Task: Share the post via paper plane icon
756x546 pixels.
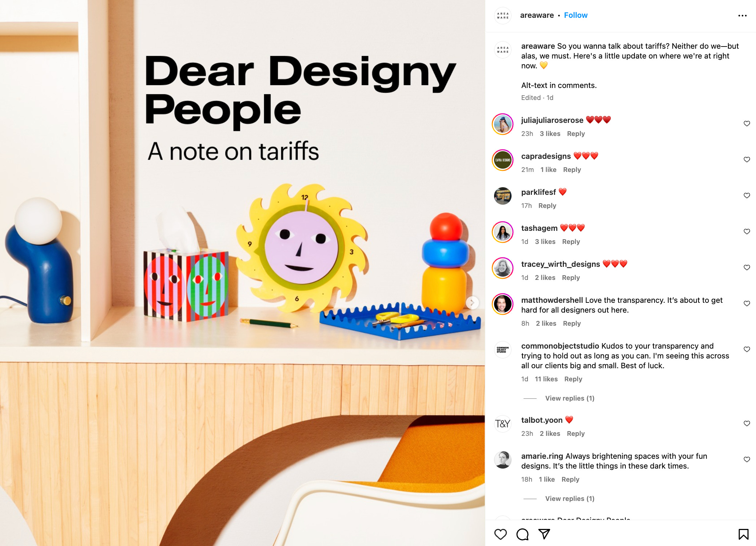Action: point(544,534)
